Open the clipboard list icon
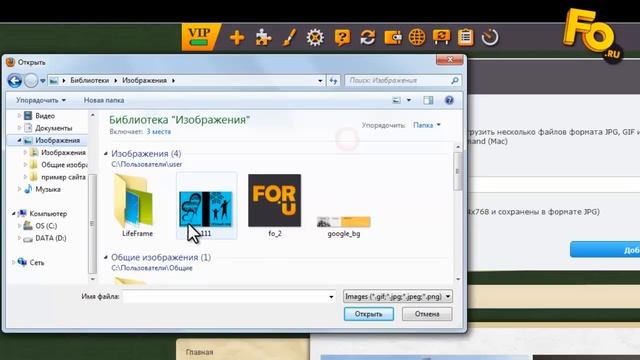640x360 pixels. tap(465, 38)
